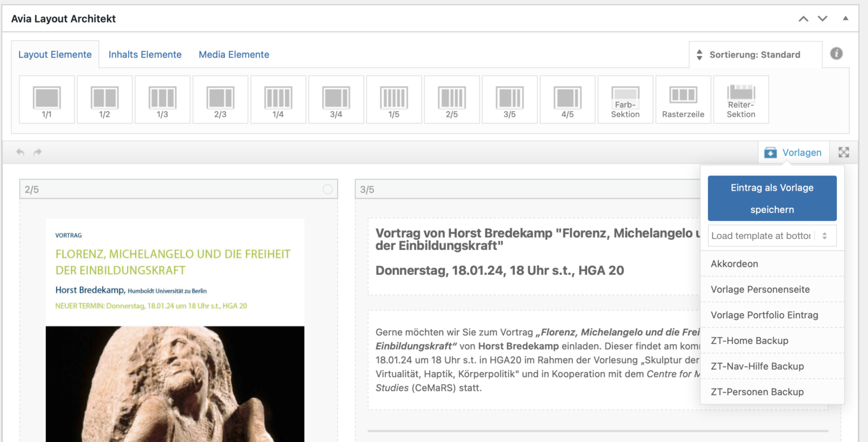Image resolution: width=868 pixels, height=442 pixels.
Task: Insert a 2/5 column element from the palette
Action: tap(452, 99)
